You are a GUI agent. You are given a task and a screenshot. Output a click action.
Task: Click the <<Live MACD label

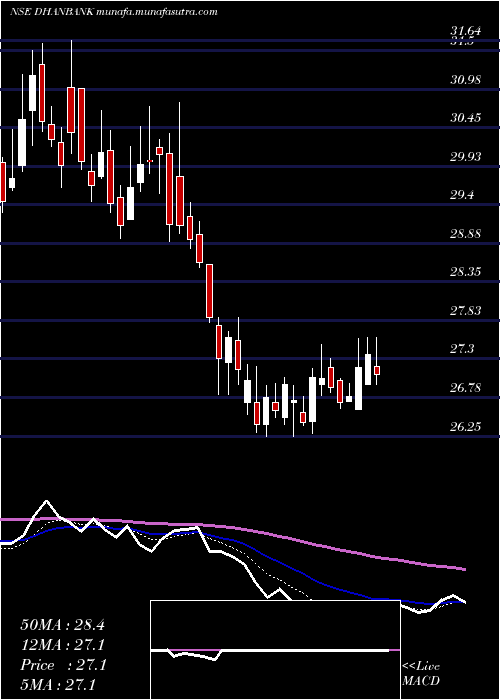(421, 673)
